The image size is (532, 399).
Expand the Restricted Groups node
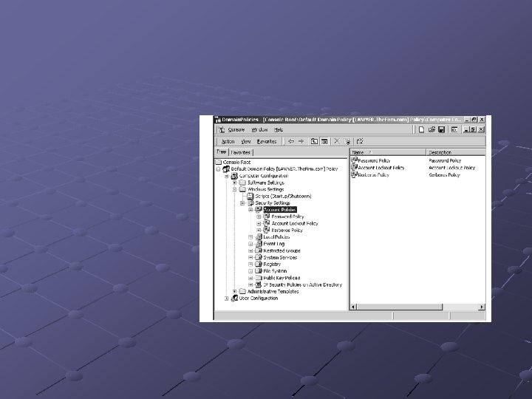click(250, 250)
